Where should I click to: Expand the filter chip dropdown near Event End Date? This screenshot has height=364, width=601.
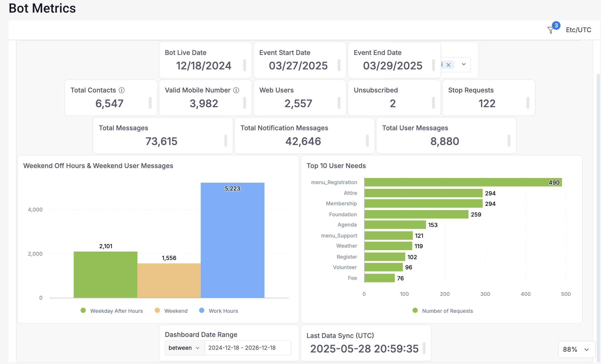pyautogui.click(x=464, y=65)
